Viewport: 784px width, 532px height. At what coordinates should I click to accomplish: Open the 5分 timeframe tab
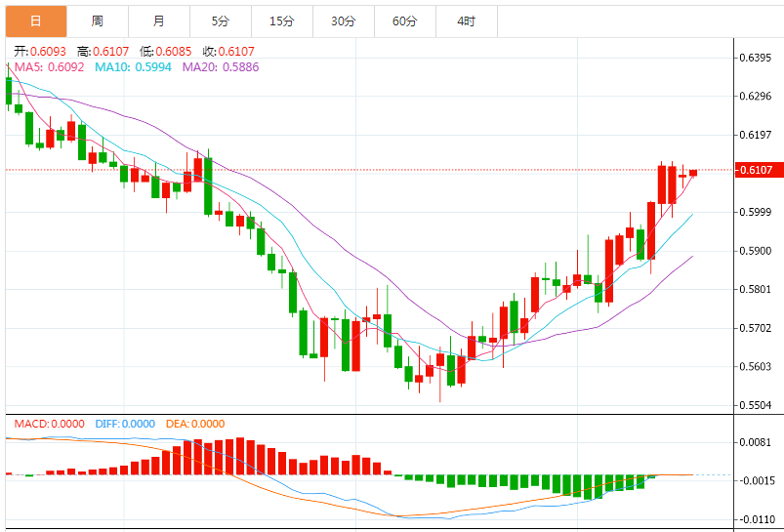[x=221, y=21]
